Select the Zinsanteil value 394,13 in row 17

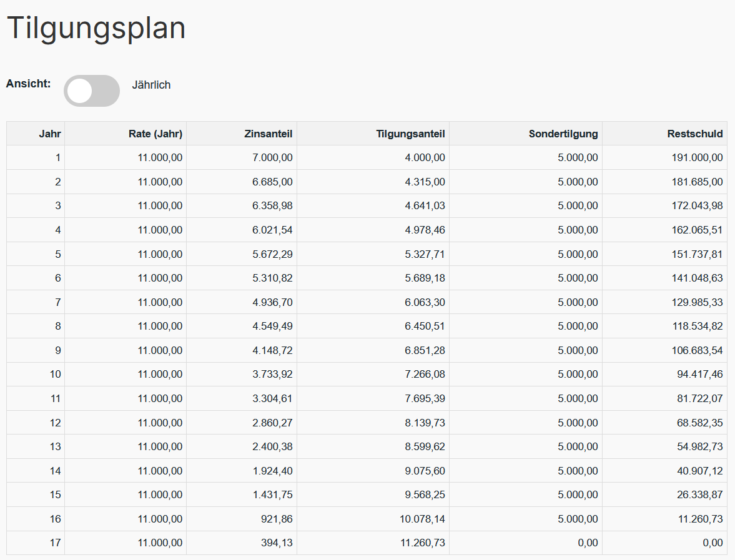[278, 543]
